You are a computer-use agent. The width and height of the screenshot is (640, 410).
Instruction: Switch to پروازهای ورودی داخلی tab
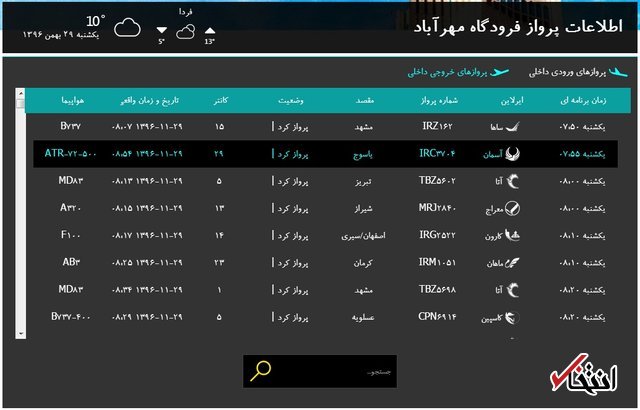[x=567, y=73]
